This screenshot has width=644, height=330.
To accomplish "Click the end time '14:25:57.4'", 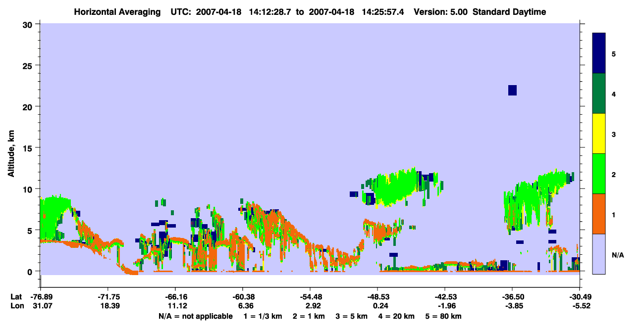I will [383, 12].
